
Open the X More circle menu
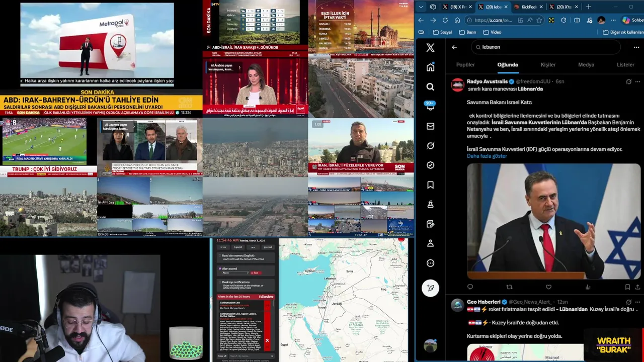[430, 263]
